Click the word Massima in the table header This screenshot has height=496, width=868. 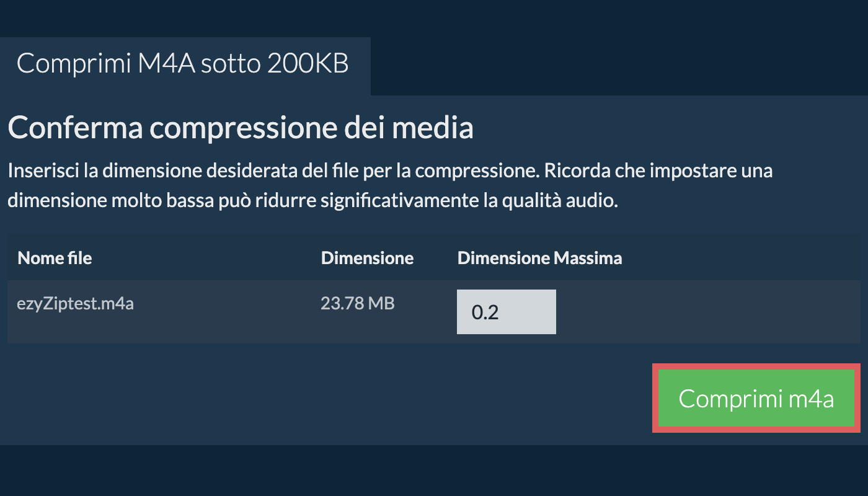pyautogui.click(x=588, y=258)
